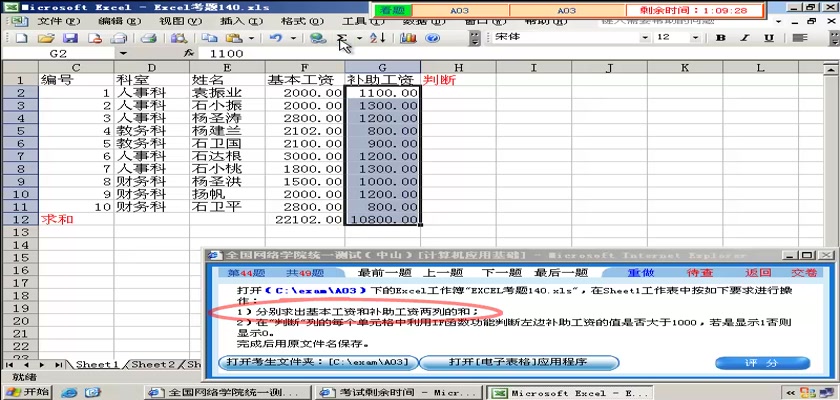Click the 下一题 link
Screen dimensions: 840x400
(501, 273)
